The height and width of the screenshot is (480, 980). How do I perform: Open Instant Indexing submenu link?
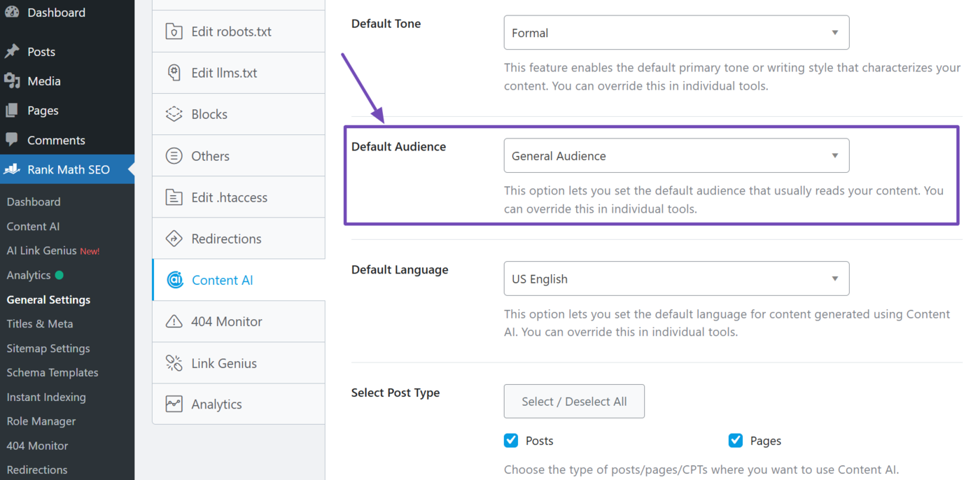(46, 397)
